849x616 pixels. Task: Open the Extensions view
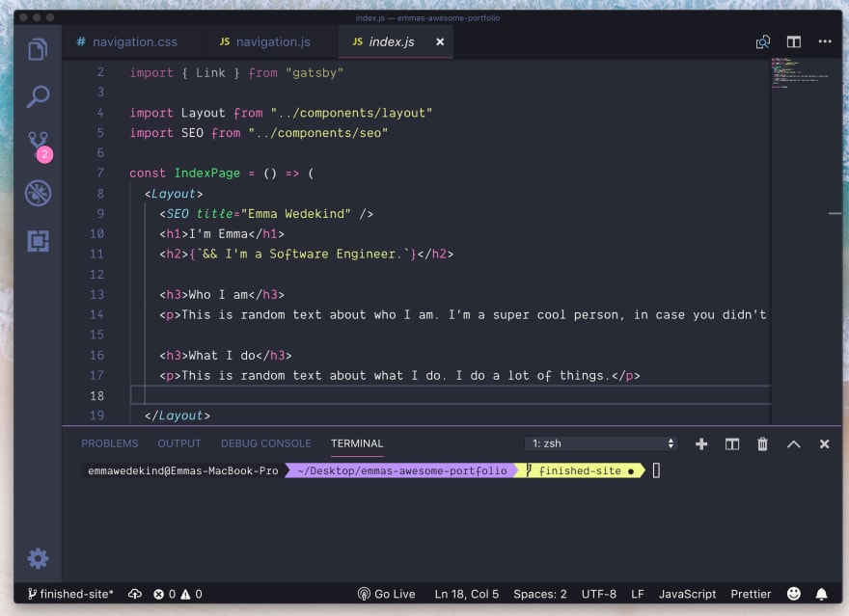(x=38, y=241)
